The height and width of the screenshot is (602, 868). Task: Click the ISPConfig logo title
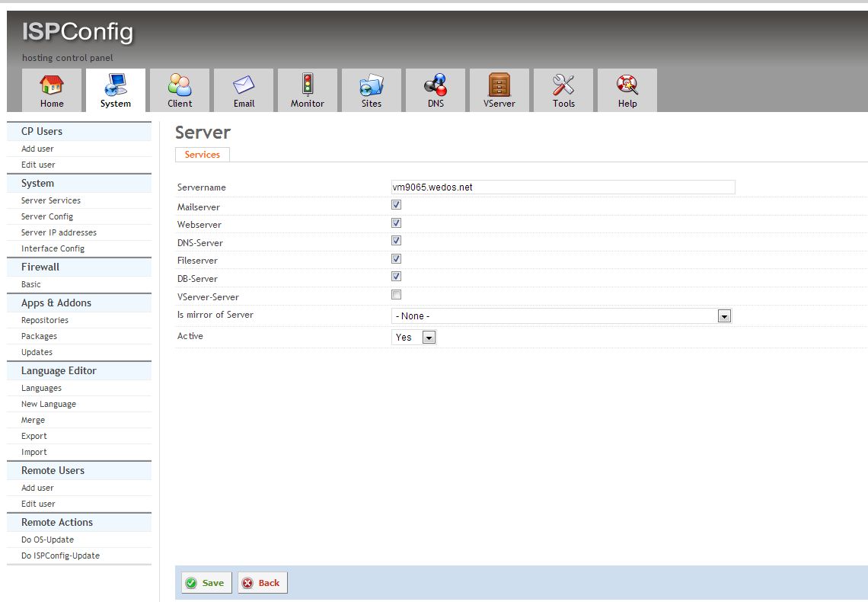coord(78,31)
